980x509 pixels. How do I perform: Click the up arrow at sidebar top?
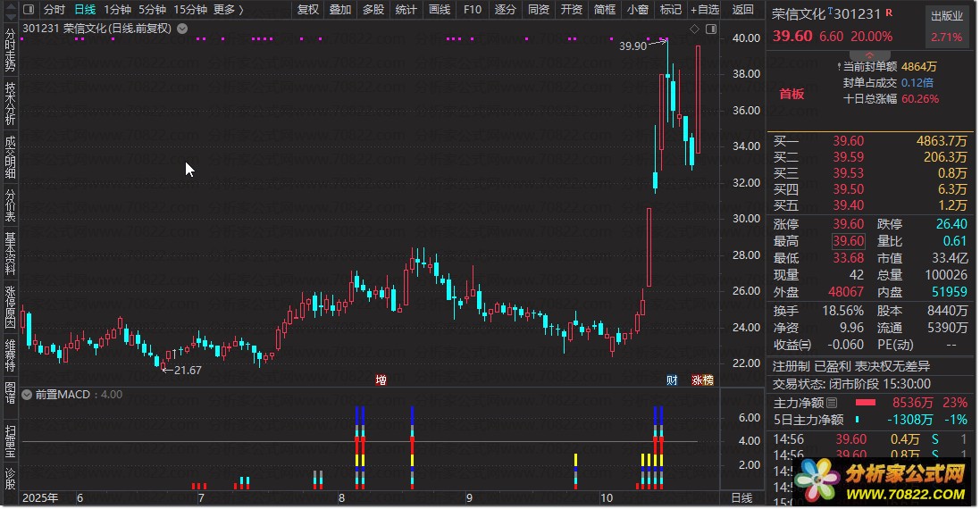point(10,6)
